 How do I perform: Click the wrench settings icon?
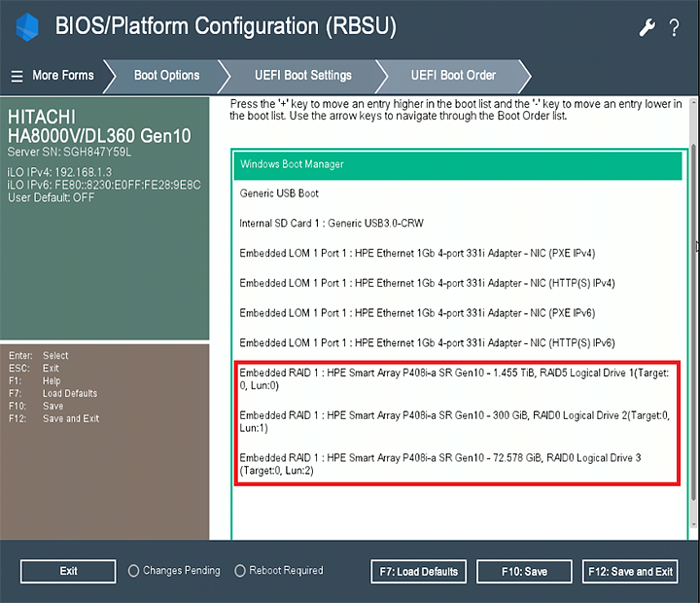[x=647, y=27]
